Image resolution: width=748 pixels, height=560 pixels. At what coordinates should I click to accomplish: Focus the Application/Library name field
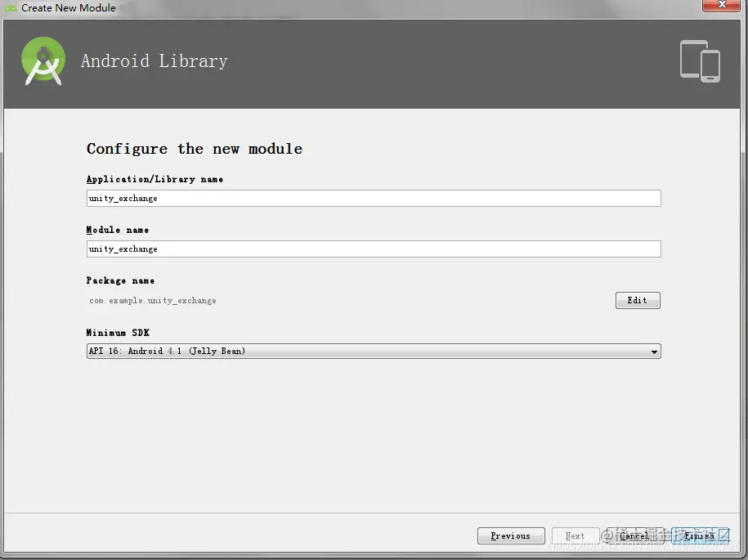tap(374, 199)
